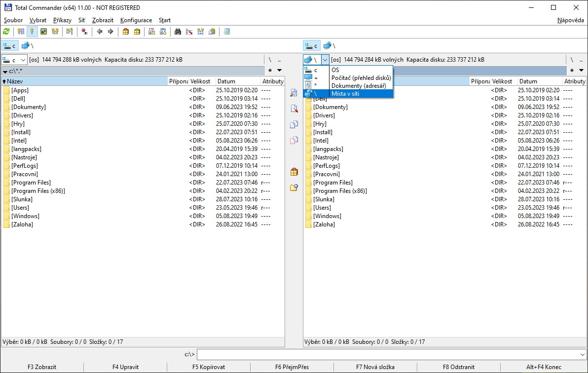This screenshot has width=588, height=373.
Task: Select drive c button above right panel
Action: 312,46
